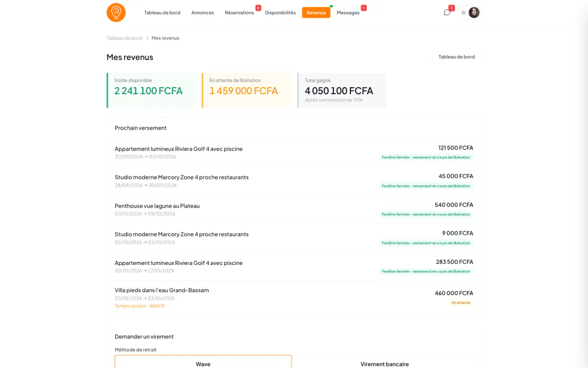Open the Penthouse vue lagune au Plateau row
Viewport: 588px width, 368px height.
point(294,210)
